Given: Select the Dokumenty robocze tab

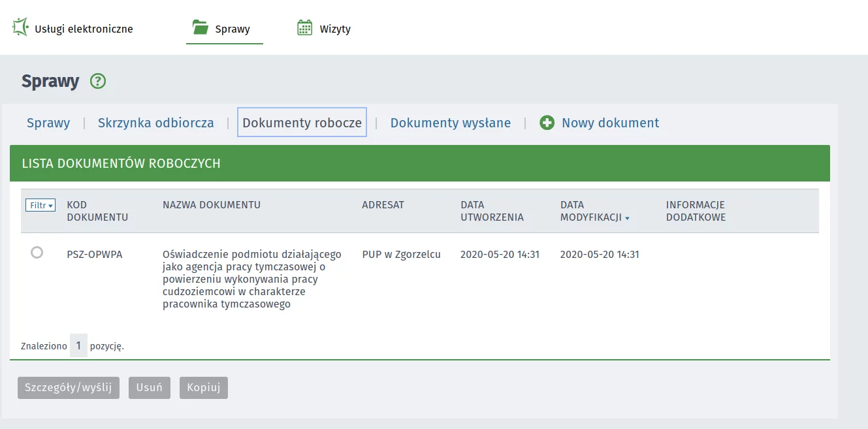Looking at the screenshot, I should (302, 123).
